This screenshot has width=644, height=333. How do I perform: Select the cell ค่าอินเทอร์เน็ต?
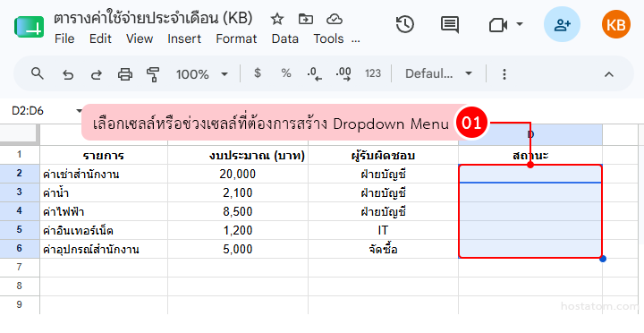pos(104,230)
